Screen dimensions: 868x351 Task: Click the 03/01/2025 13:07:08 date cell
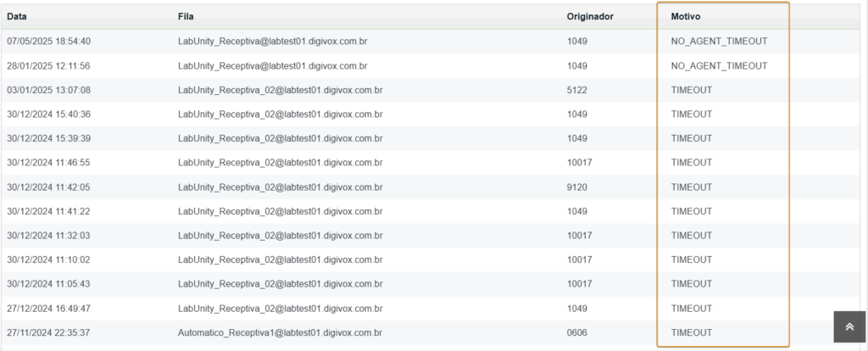pos(48,90)
